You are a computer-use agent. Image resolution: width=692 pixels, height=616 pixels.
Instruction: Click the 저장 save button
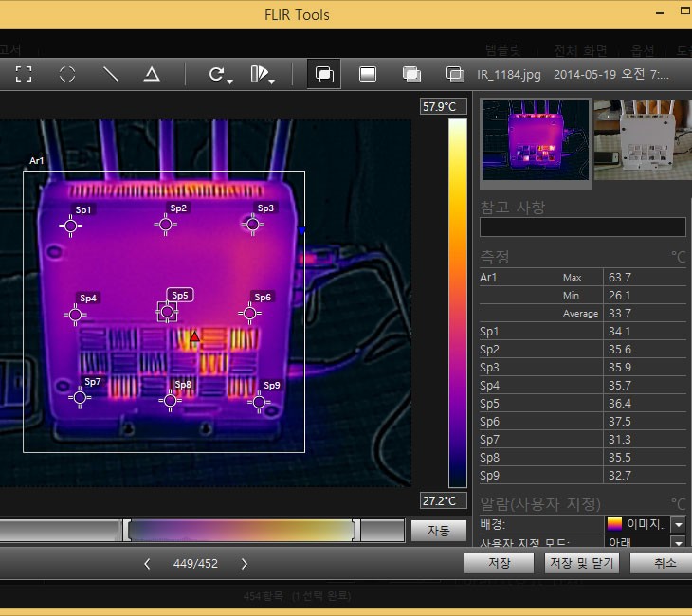point(500,563)
